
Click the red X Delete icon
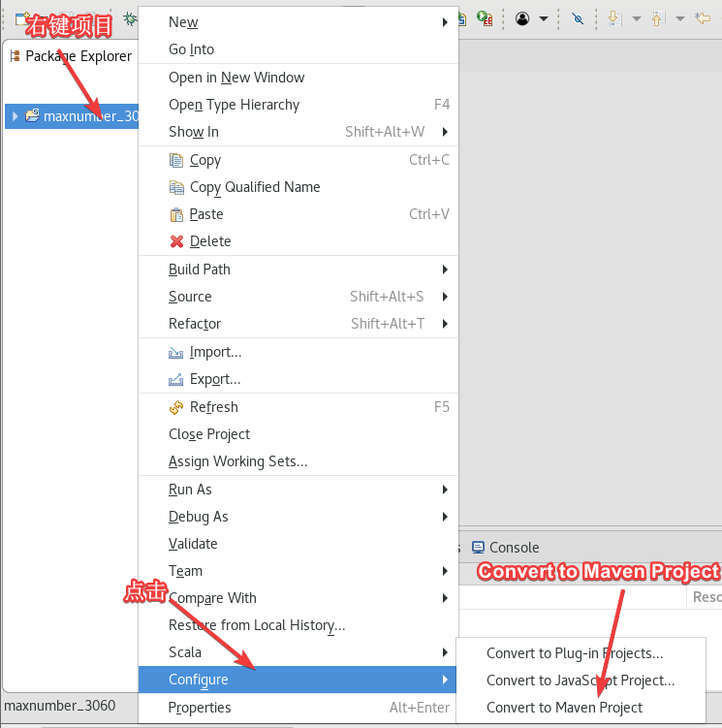pos(176,241)
